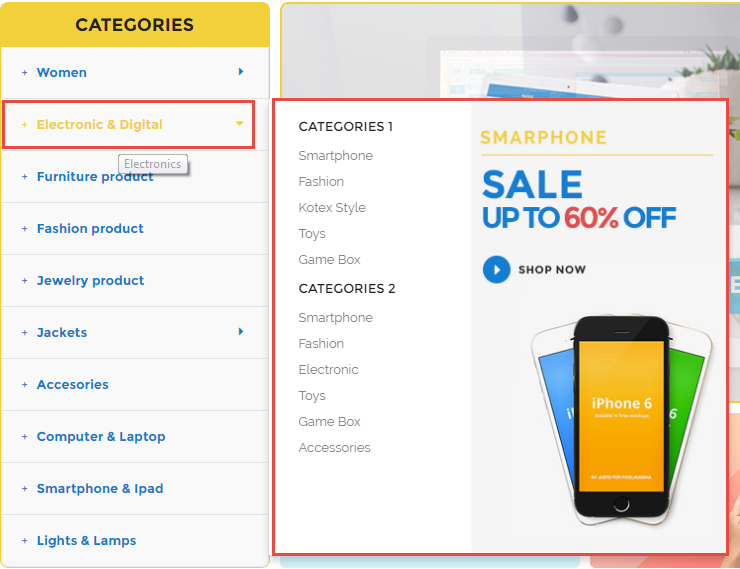Open the Jewelry product category
The height and width of the screenshot is (569, 740).
click(x=90, y=280)
